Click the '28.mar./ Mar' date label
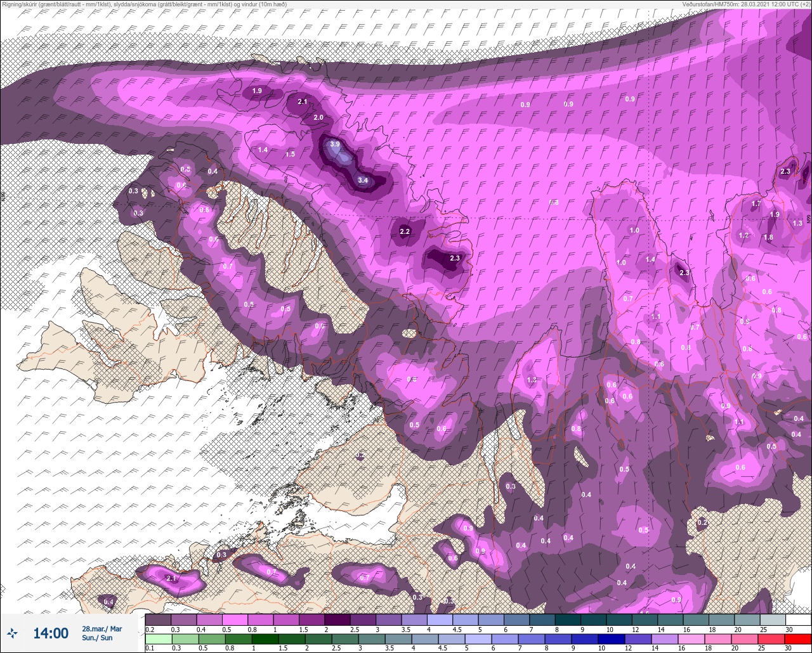Screen dimensions: 812x653 point(101,629)
